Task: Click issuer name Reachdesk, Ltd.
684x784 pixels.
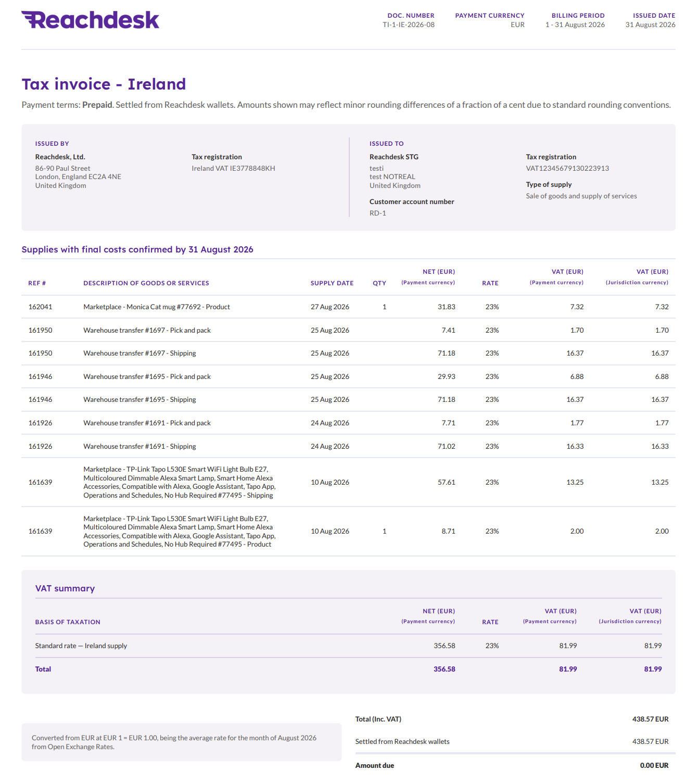Action: click(60, 157)
